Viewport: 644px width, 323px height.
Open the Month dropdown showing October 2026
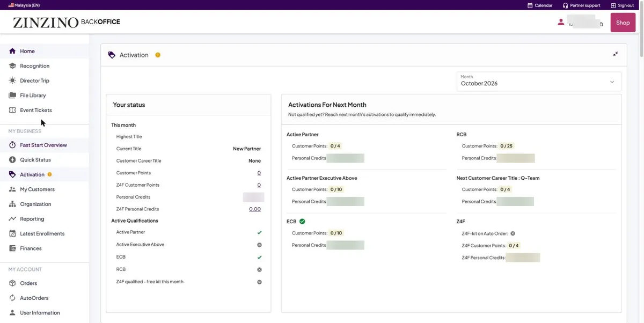[x=539, y=82]
